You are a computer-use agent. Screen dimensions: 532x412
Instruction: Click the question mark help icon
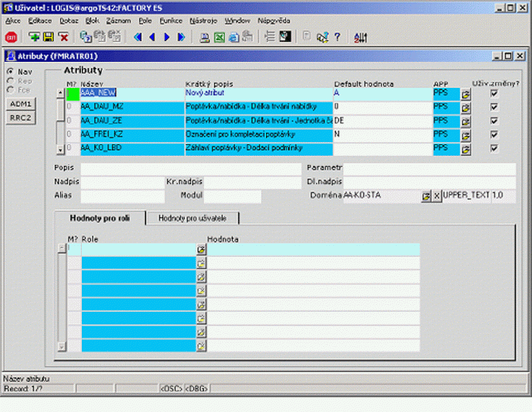[337, 36]
